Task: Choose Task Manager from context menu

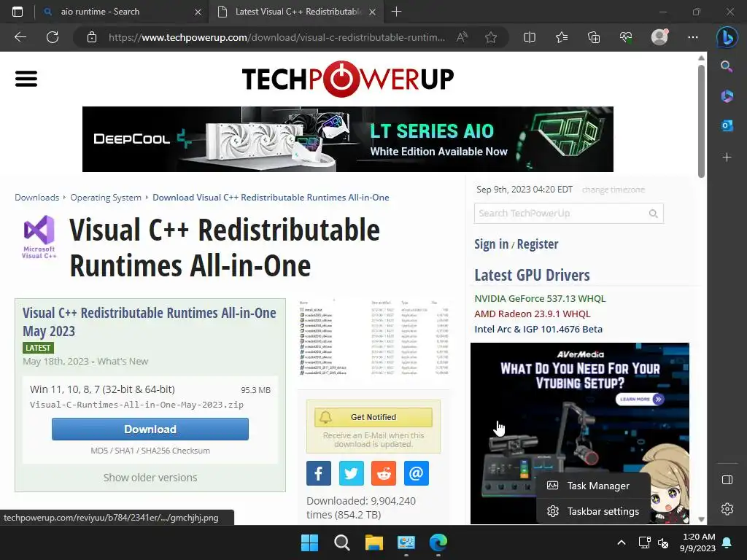Action: tap(594, 486)
